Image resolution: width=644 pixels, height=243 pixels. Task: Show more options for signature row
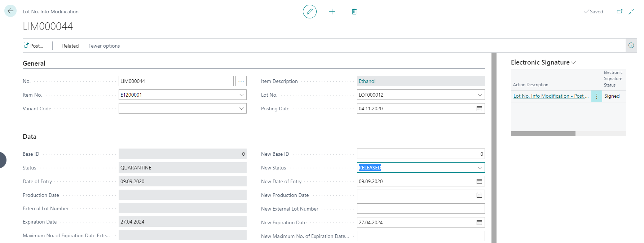(596, 96)
